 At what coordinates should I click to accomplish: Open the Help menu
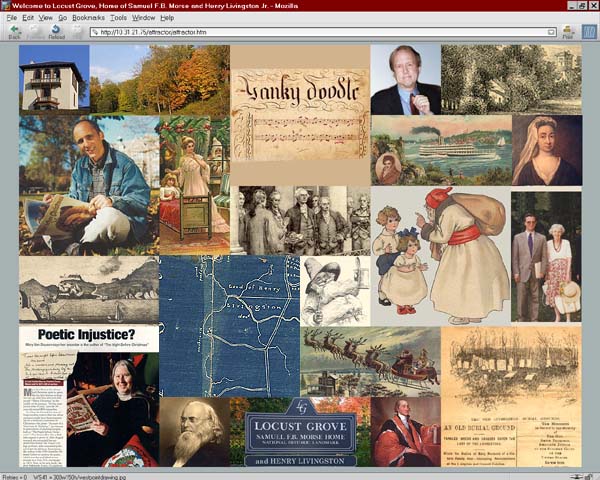pos(167,18)
